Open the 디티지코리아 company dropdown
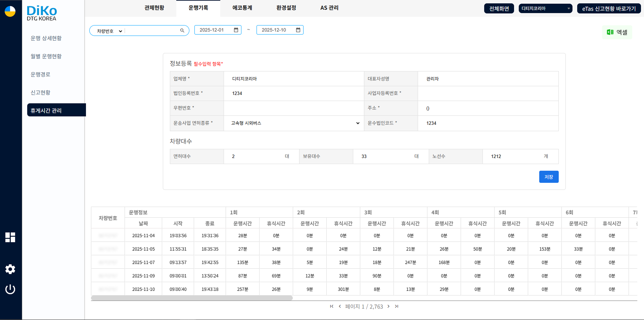This screenshot has width=644, height=320. coord(545,8)
